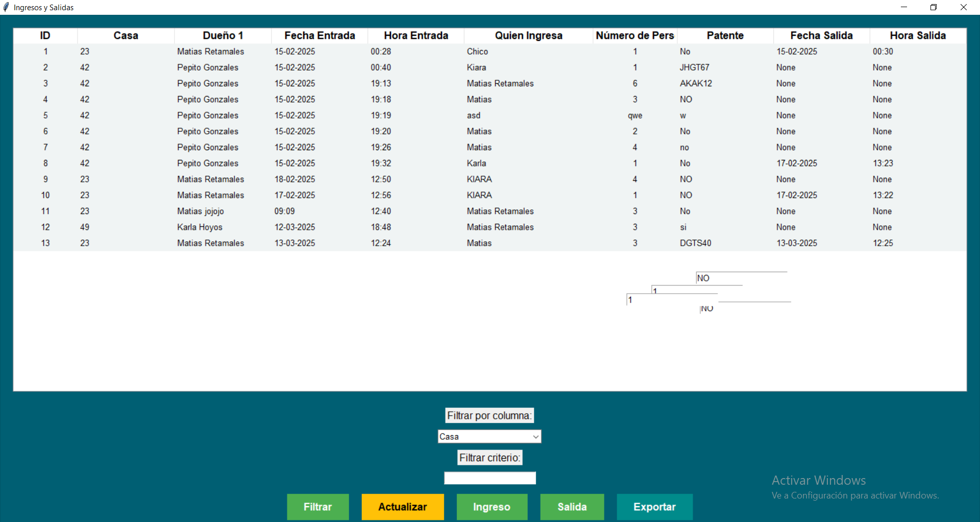Click the Patente column header
This screenshot has width=980, height=522.
pos(725,36)
